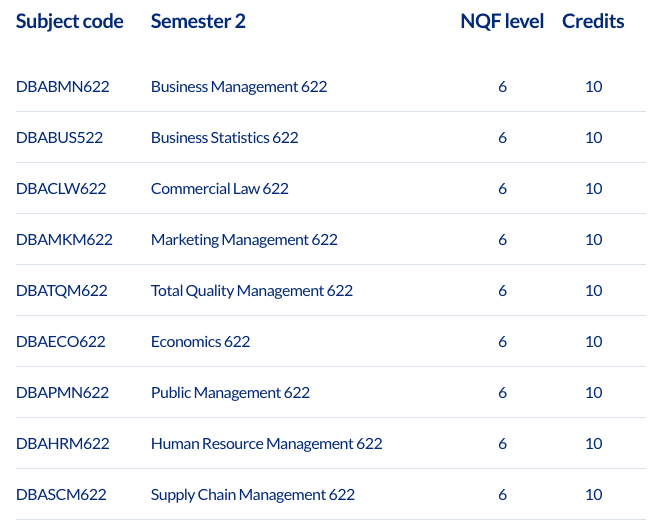Click Total Quality Management 622 entry

252,290
